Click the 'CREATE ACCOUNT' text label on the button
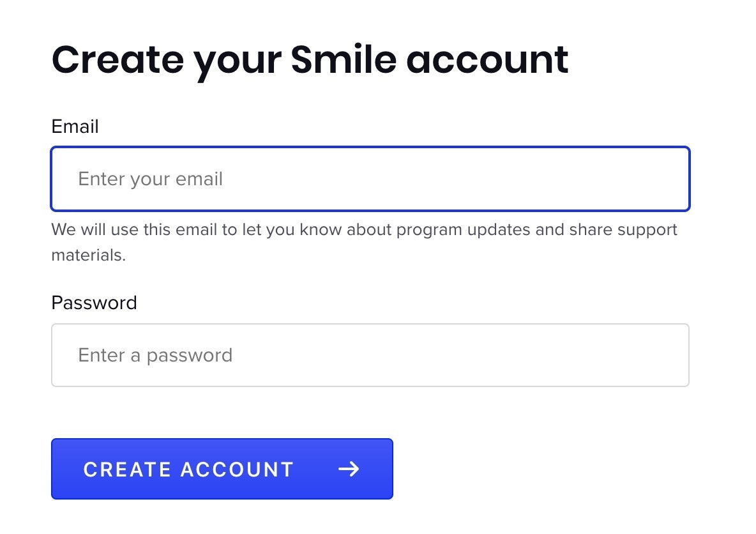756x534 pixels. 188,469
